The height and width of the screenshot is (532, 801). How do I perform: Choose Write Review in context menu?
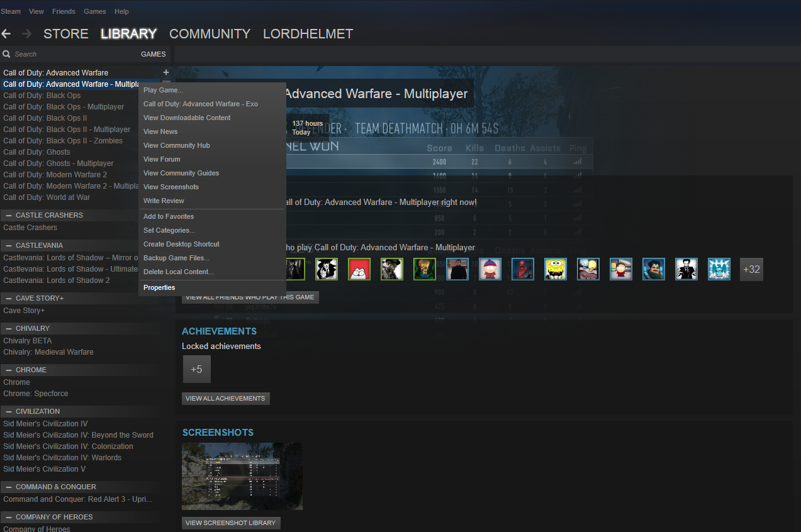[212, 201]
